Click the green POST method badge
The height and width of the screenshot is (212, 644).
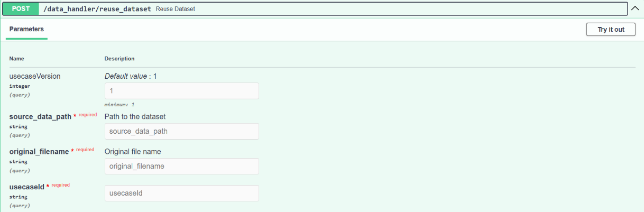[x=21, y=9]
